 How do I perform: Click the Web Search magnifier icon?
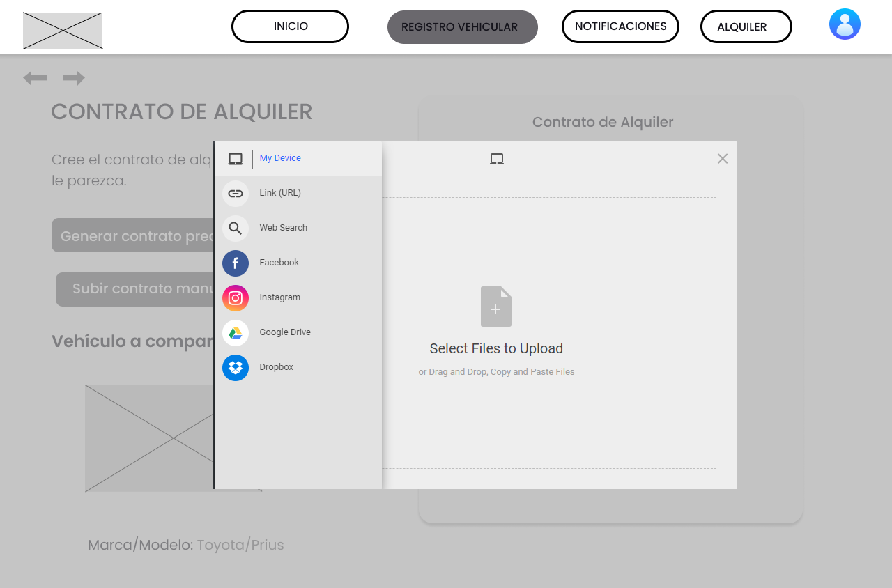coord(236,229)
